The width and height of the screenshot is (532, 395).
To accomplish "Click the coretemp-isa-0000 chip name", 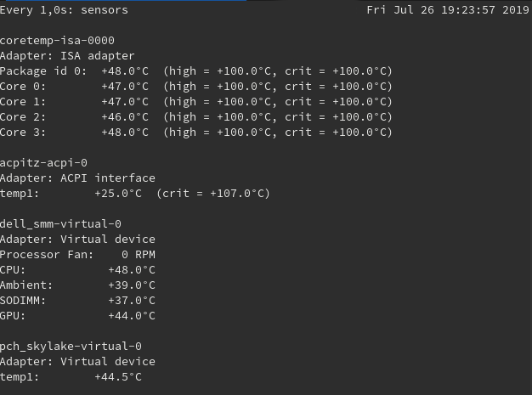I will [57, 41].
